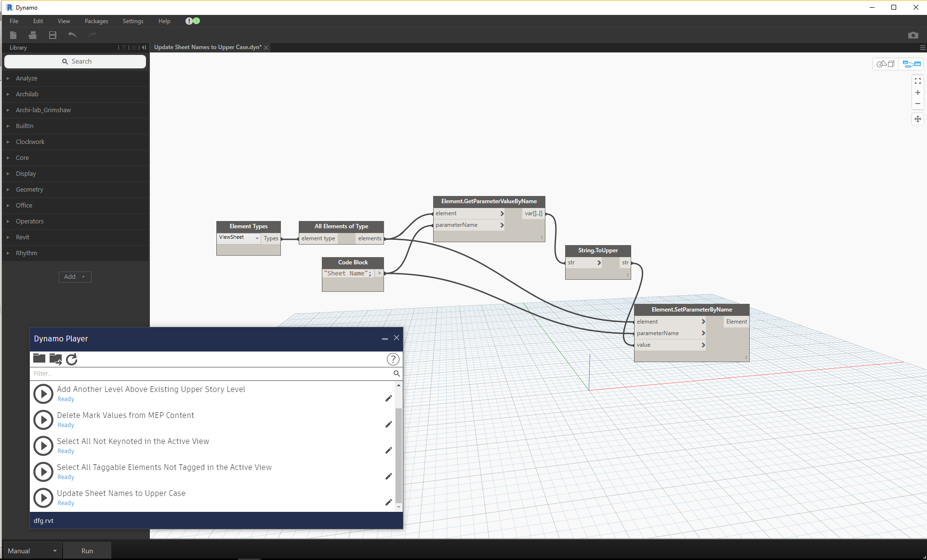Edit Update Sheet Names script pencil
927x560 pixels.
pos(388,503)
